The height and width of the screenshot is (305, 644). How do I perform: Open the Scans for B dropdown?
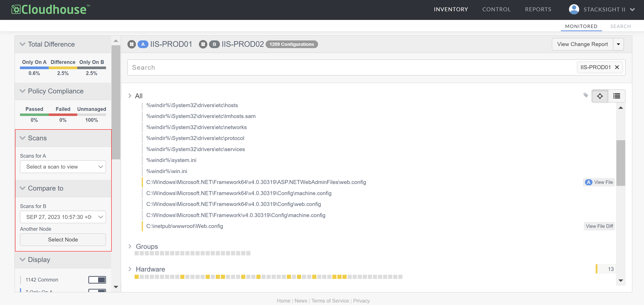(63, 217)
